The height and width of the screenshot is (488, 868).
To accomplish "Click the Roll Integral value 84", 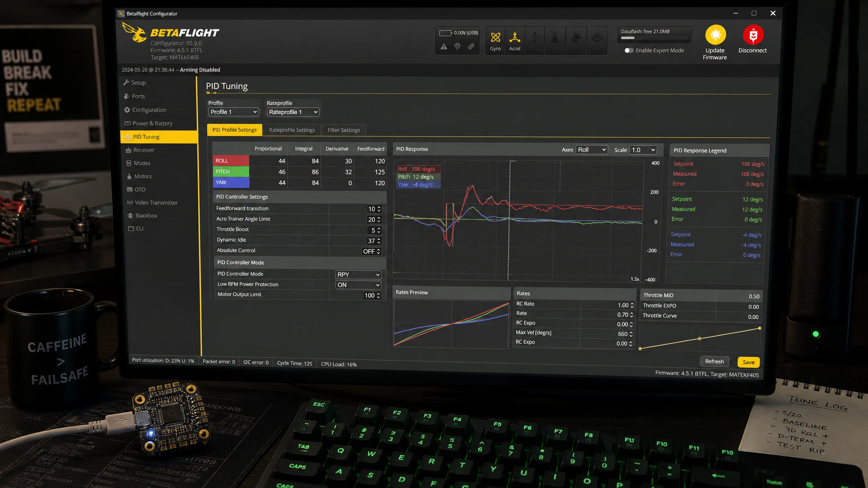I will [x=315, y=161].
